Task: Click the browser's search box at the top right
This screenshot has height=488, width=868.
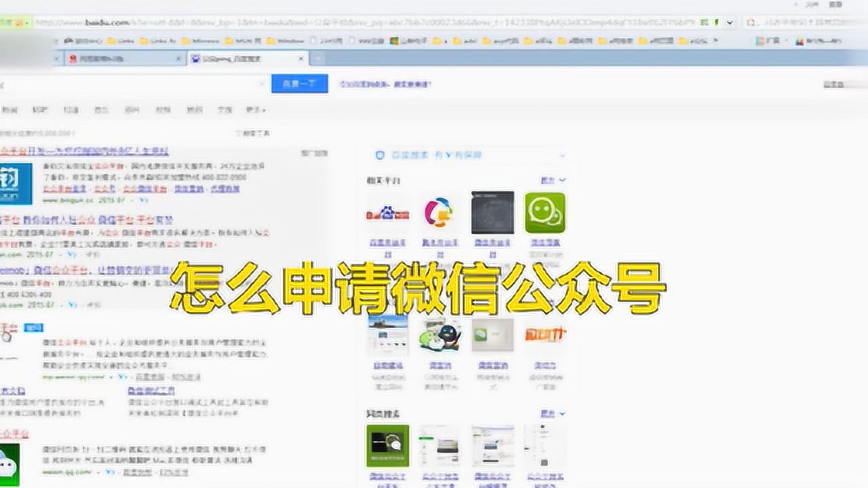Action: (x=805, y=22)
